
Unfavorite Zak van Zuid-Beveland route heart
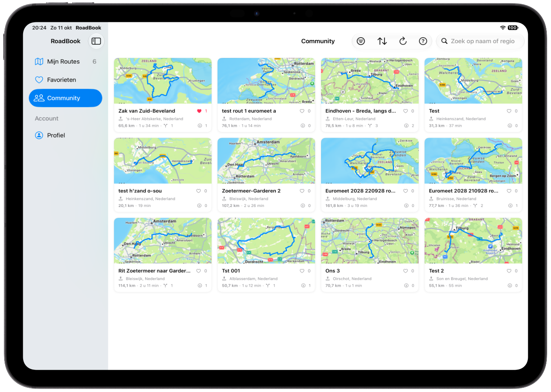pos(199,111)
